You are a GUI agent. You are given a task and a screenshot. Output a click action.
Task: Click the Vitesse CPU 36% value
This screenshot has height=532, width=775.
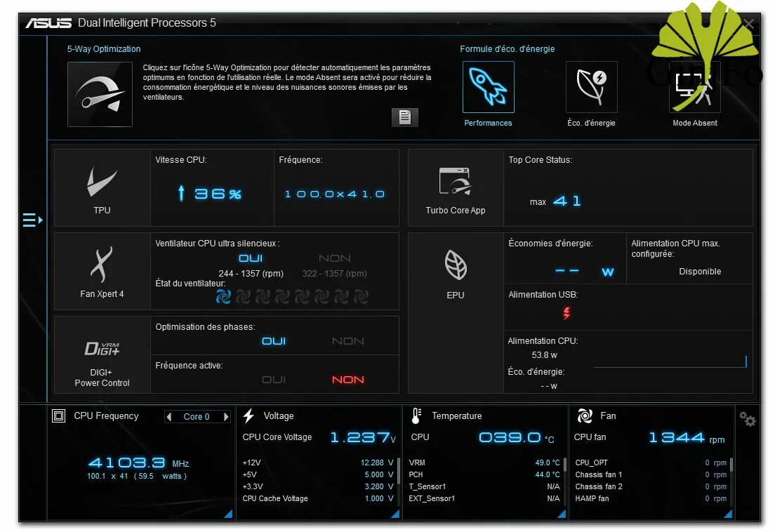210,194
